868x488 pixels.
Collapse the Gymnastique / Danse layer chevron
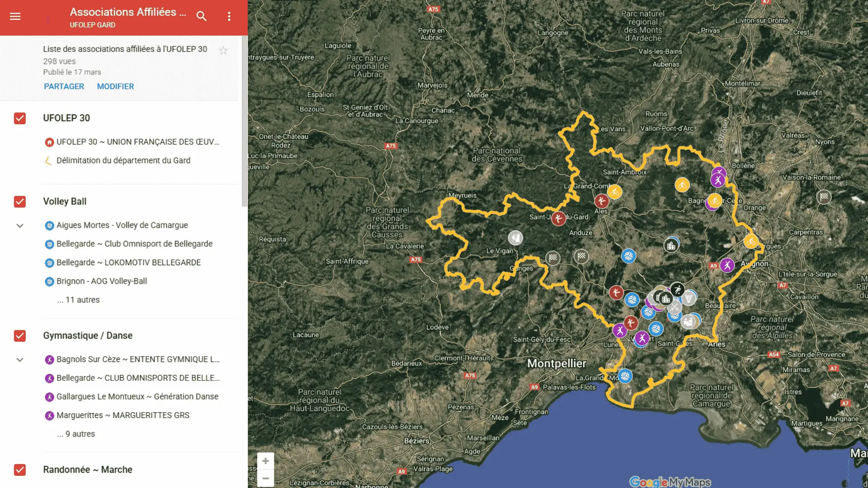(20, 360)
